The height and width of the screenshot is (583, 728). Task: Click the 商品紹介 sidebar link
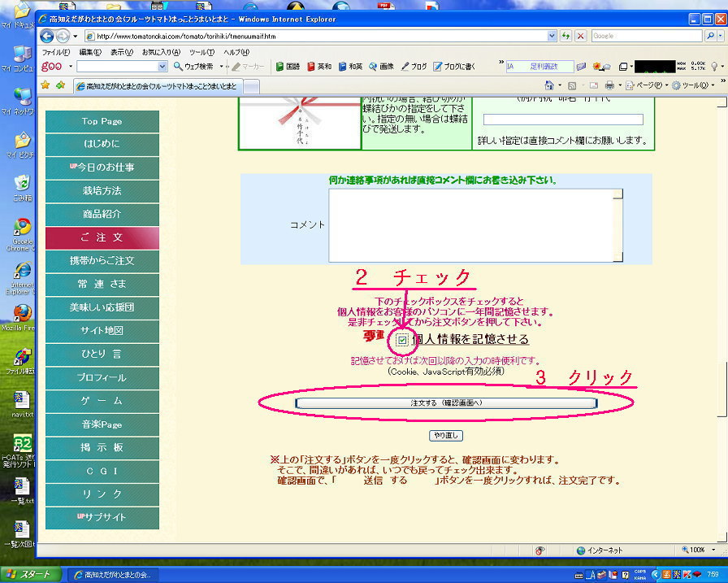102,214
